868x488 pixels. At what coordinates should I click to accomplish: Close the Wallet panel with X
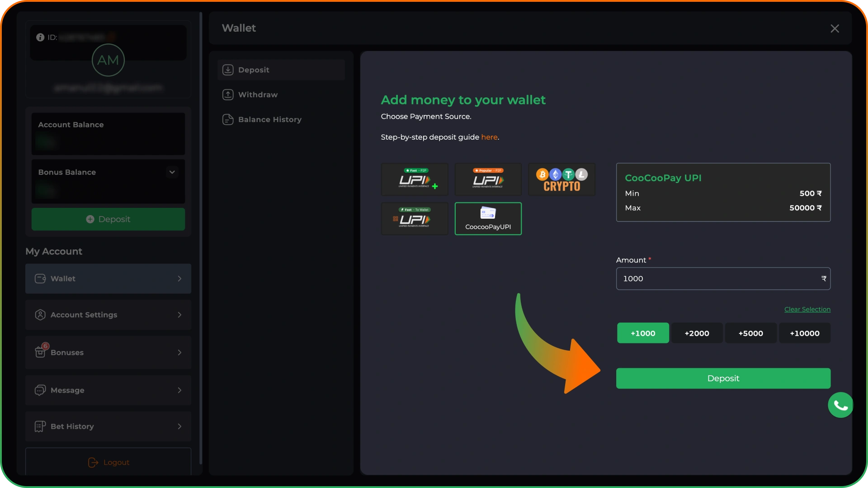pos(835,28)
